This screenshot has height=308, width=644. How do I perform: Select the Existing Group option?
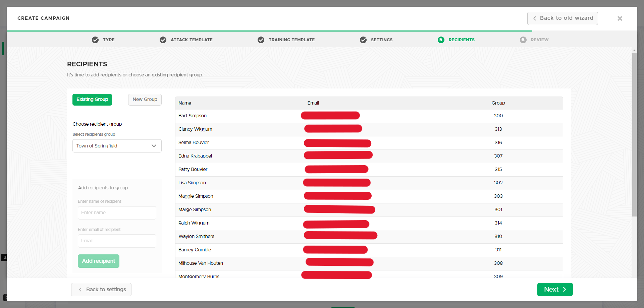pos(92,100)
